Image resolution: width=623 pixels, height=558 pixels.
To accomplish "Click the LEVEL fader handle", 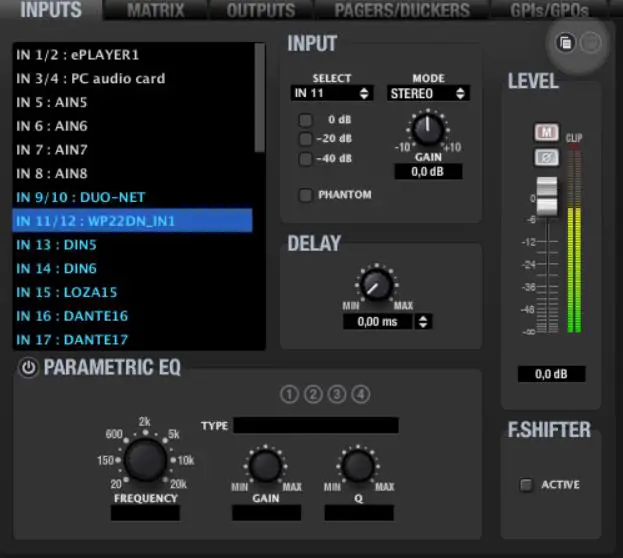I will [x=547, y=197].
